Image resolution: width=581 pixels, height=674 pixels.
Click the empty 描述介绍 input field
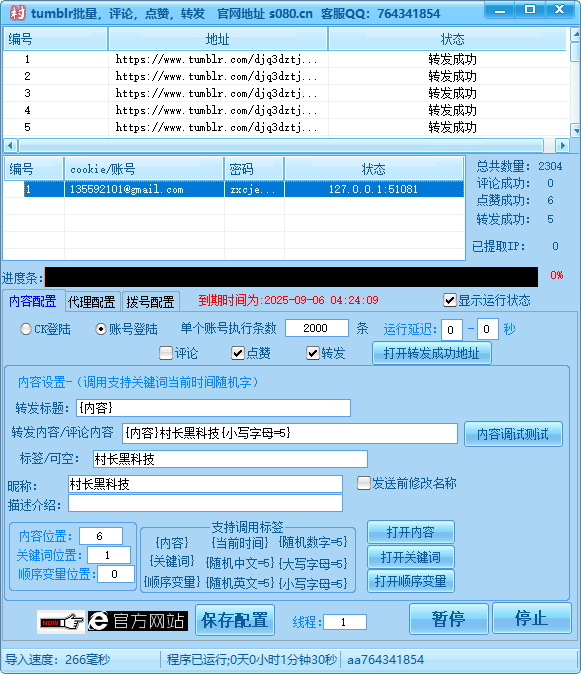(205, 503)
